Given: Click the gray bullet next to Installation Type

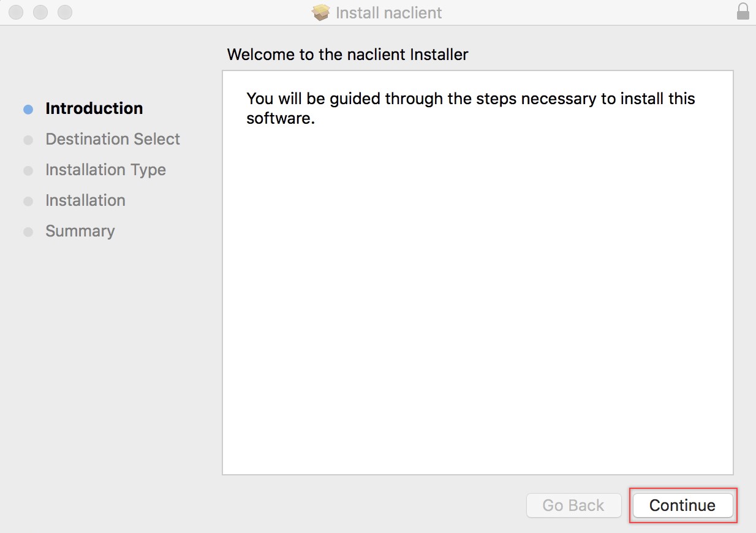Looking at the screenshot, I should (x=28, y=171).
